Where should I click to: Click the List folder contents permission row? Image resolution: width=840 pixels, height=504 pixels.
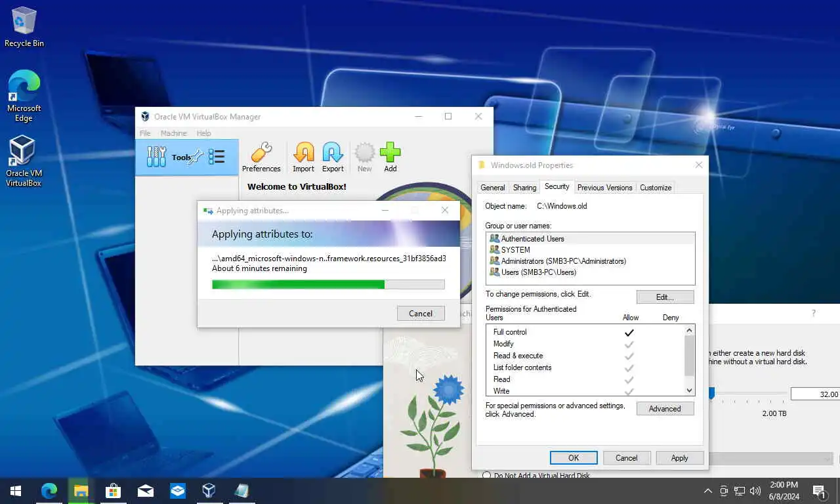pos(585,367)
